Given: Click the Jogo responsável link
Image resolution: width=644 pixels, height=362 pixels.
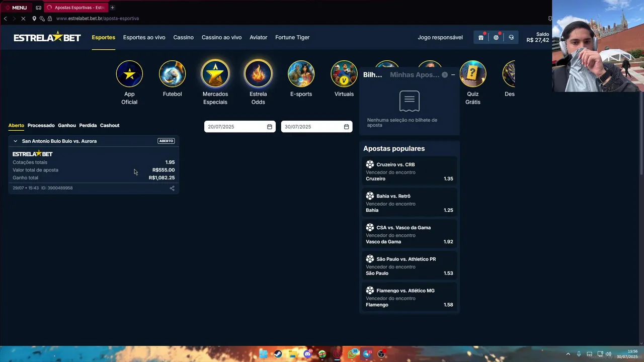Looking at the screenshot, I should (x=440, y=37).
